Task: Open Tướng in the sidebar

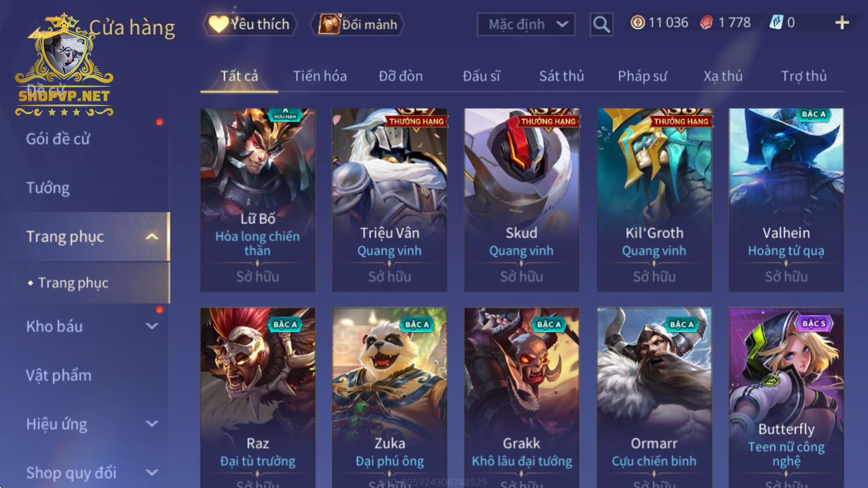Action: 48,188
